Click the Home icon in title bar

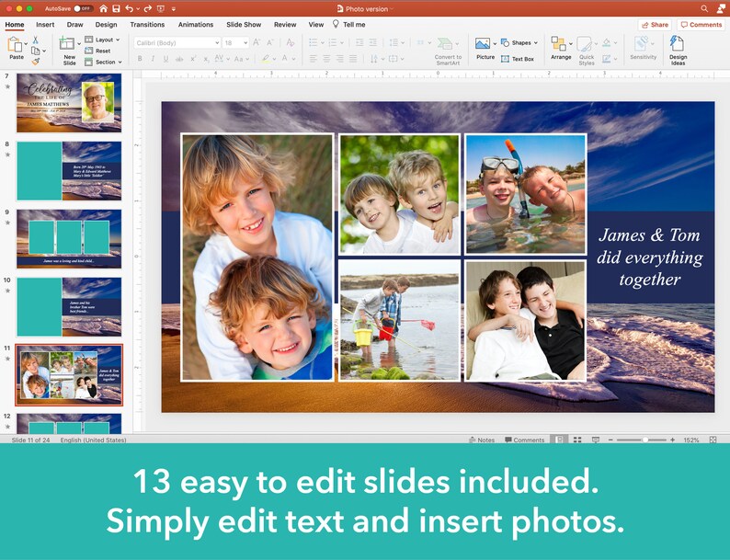click(x=103, y=8)
